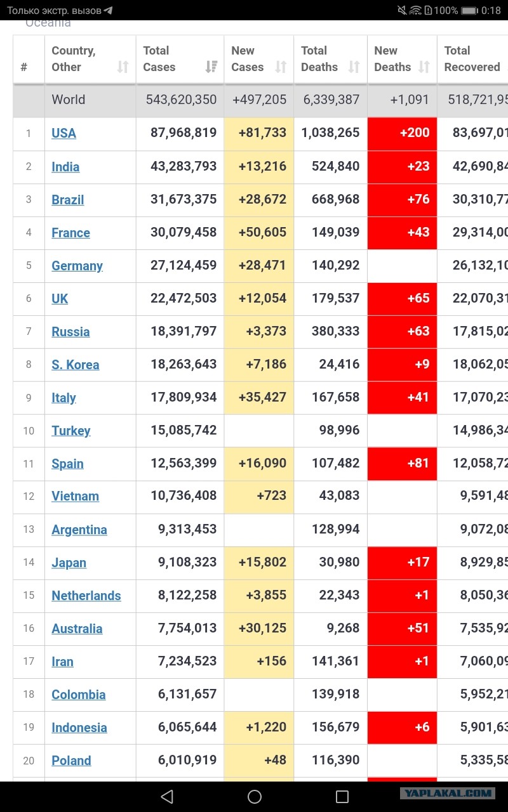Open the Poland country link
Viewport: 508px width, 812px height.
coord(71,761)
